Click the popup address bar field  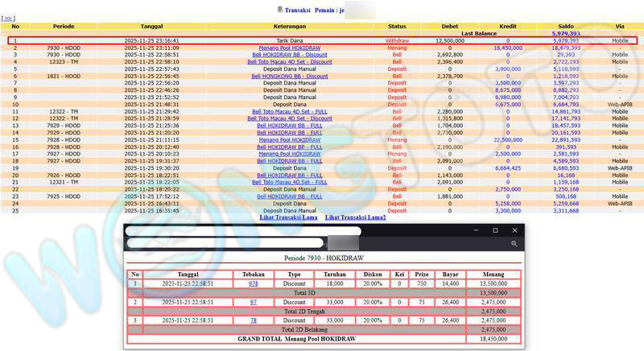coord(242,242)
